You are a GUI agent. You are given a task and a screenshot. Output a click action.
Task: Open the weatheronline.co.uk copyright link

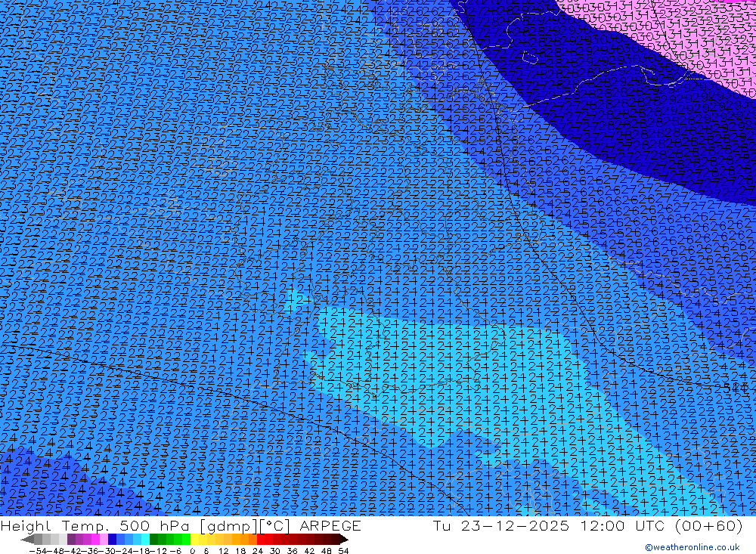click(x=692, y=547)
